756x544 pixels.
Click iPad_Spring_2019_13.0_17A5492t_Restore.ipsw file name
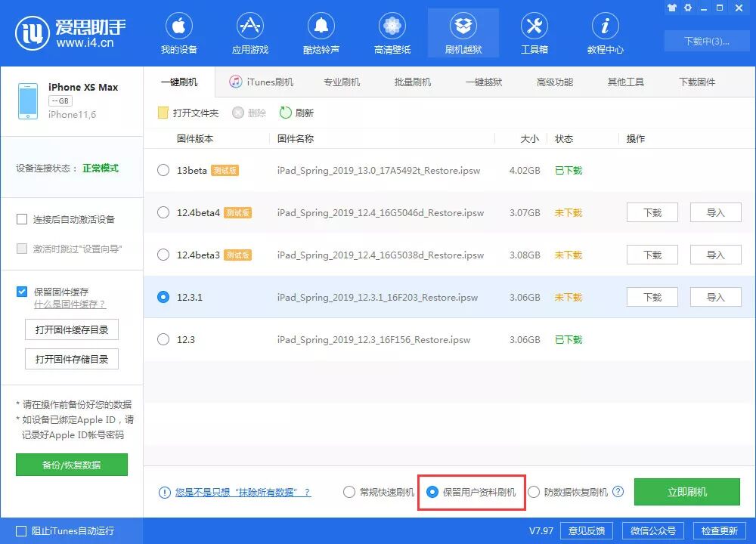coord(379,170)
